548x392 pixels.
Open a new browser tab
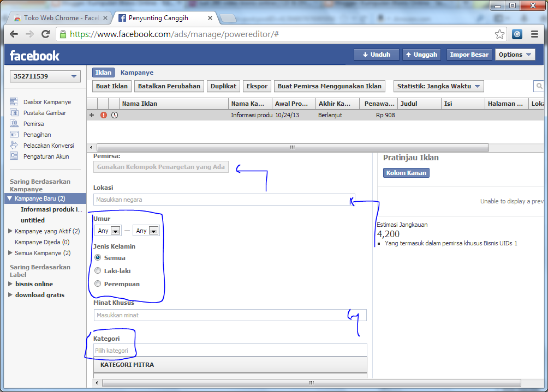point(228,18)
